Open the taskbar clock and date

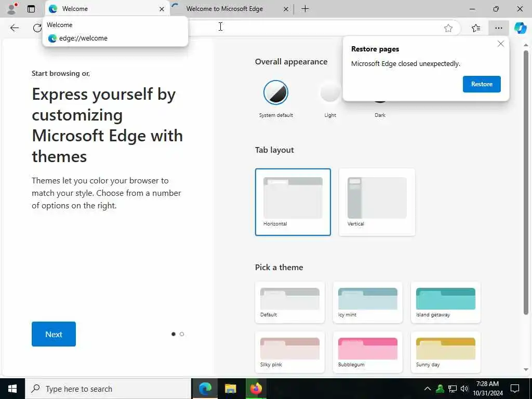tap(487, 389)
